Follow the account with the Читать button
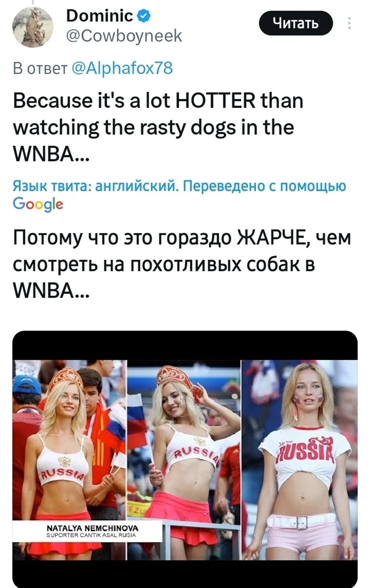Viewport: 370px width, 588px height. (x=295, y=23)
